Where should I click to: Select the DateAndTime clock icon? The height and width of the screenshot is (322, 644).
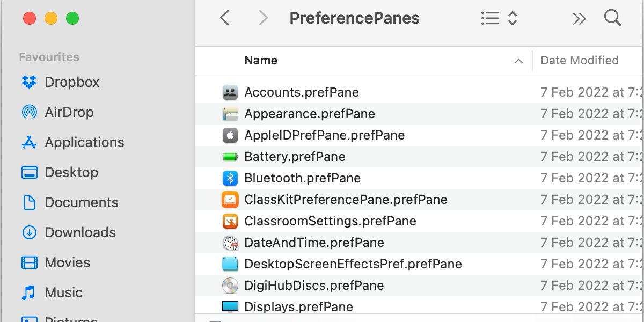coord(230,242)
